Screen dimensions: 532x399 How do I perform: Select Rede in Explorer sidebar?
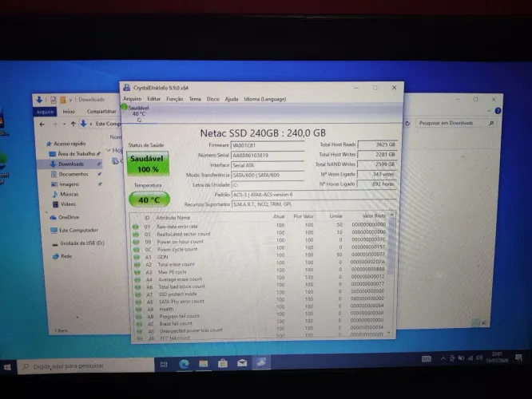coord(66,256)
